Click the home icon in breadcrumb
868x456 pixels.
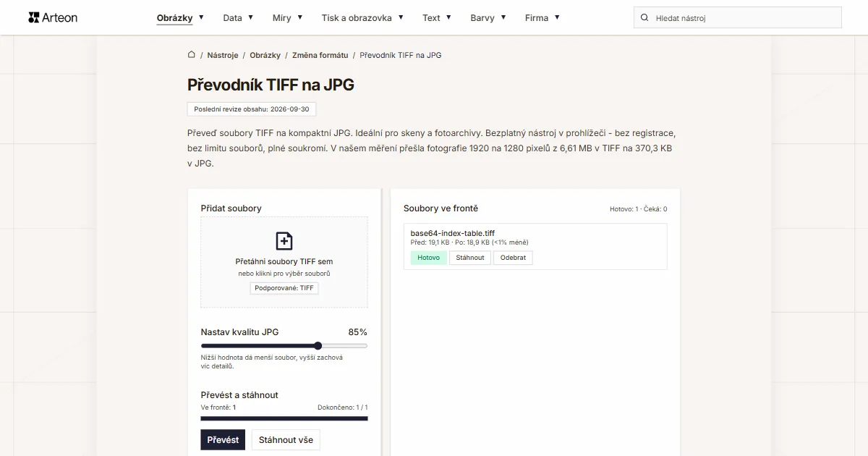192,54
